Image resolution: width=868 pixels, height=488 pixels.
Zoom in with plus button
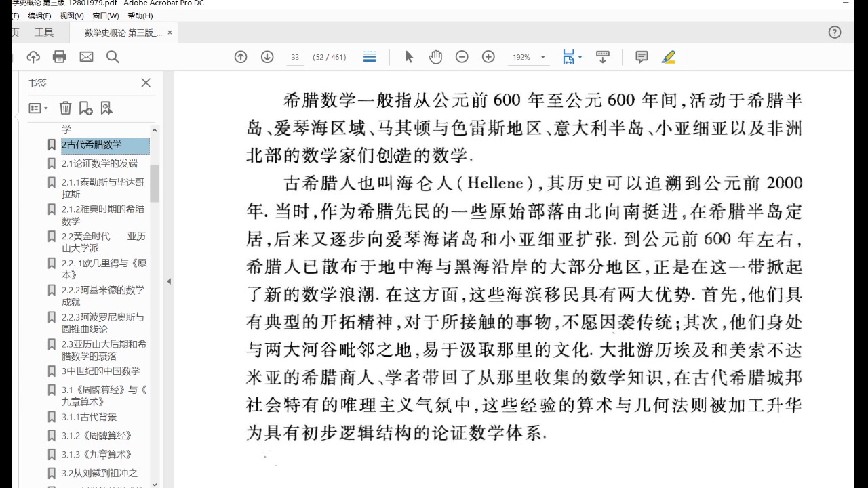pyautogui.click(x=488, y=57)
